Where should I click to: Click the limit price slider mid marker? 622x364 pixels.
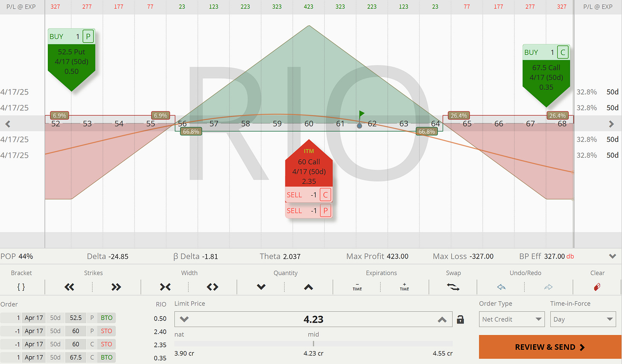[314, 343]
